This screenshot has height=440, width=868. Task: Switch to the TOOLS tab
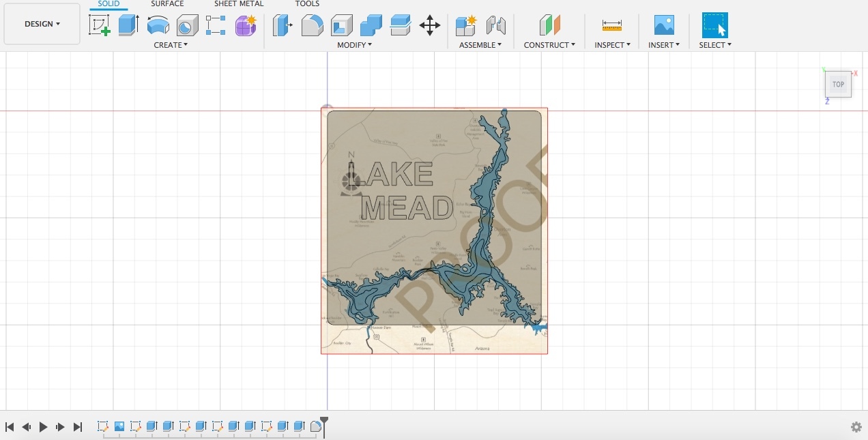coord(307,4)
